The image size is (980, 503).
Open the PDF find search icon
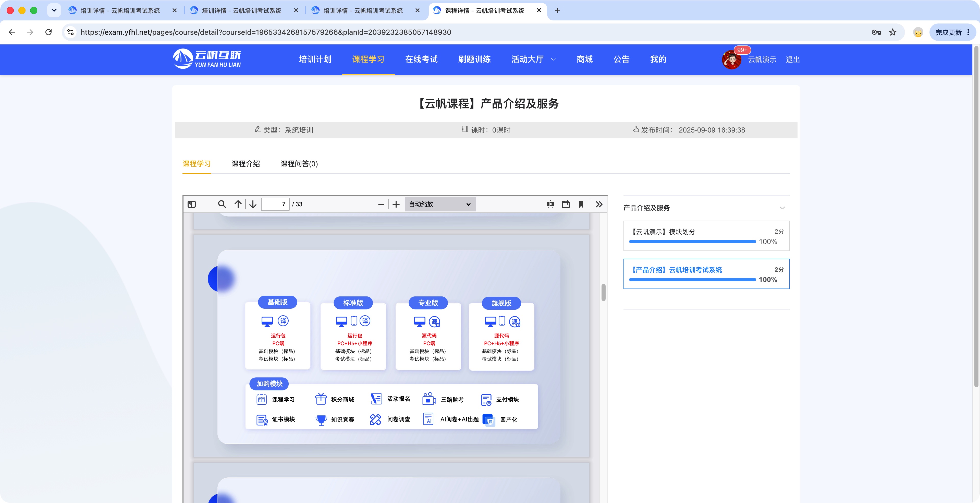click(222, 204)
